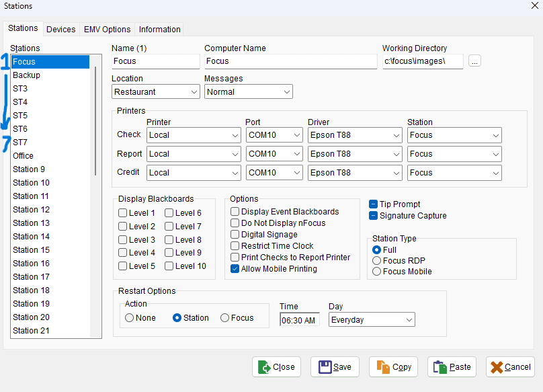Screen dimensions: 543x392
Task: Choose None restart action
Action: (129, 318)
